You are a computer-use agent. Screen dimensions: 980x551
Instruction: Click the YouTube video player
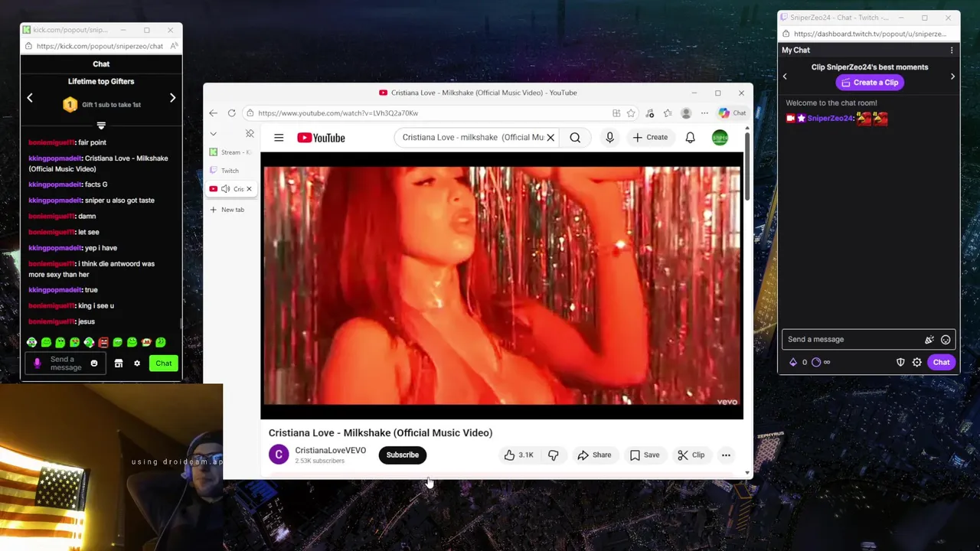coord(501,285)
